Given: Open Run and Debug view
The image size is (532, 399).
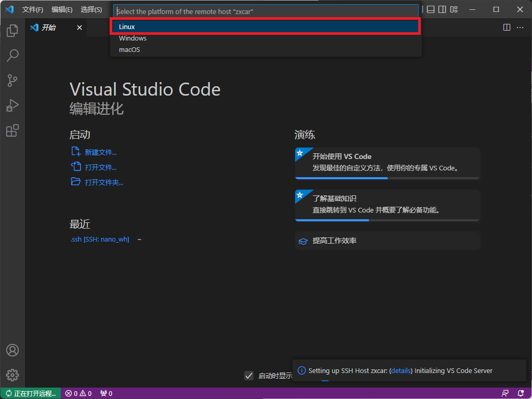Looking at the screenshot, I should coord(12,105).
